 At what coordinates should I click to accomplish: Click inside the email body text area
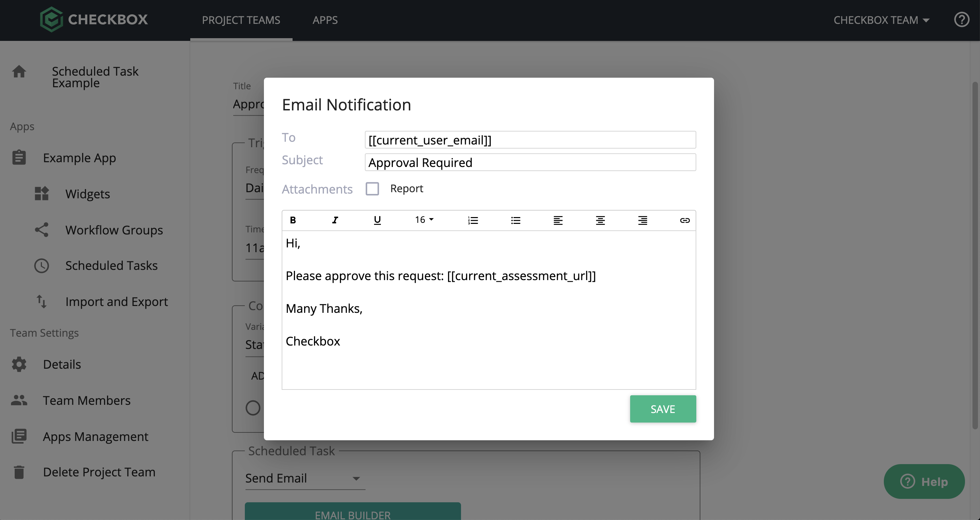click(489, 310)
